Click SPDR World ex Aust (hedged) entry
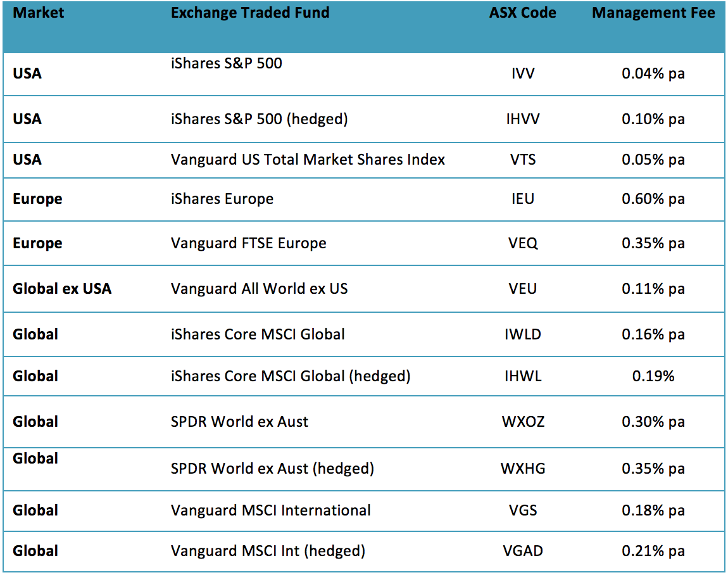 tap(272, 469)
